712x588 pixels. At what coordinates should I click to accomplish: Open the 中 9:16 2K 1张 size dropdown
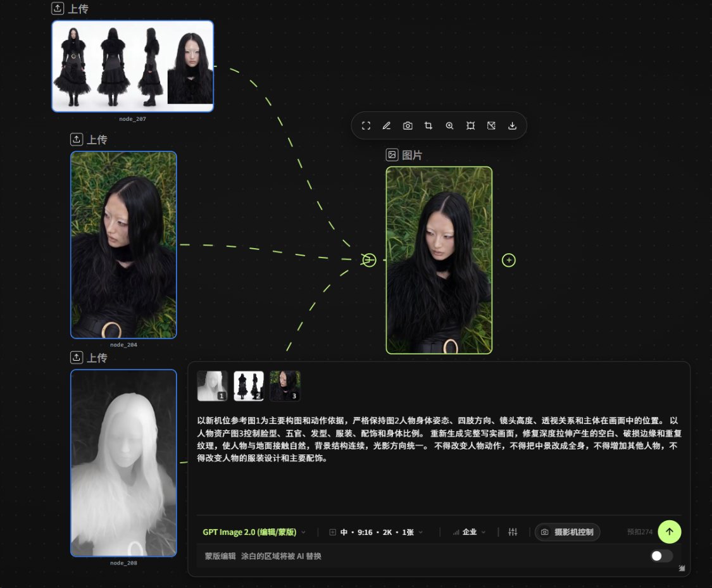pos(376,532)
